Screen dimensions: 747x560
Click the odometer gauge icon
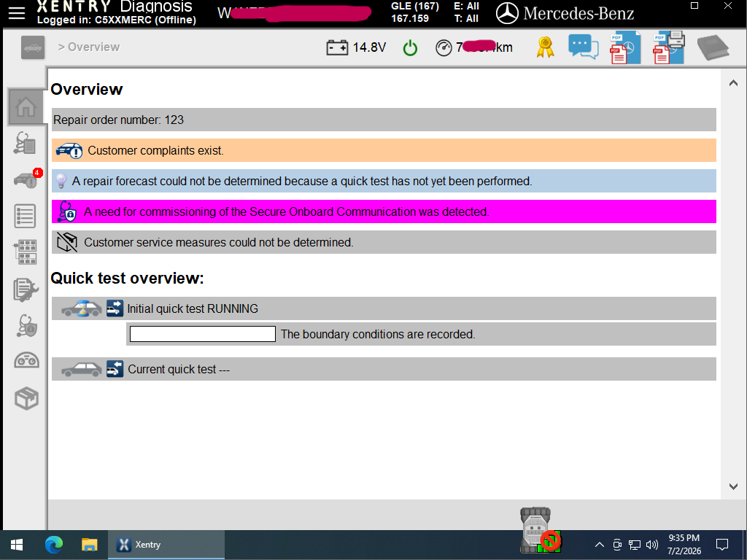coord(444,47)
